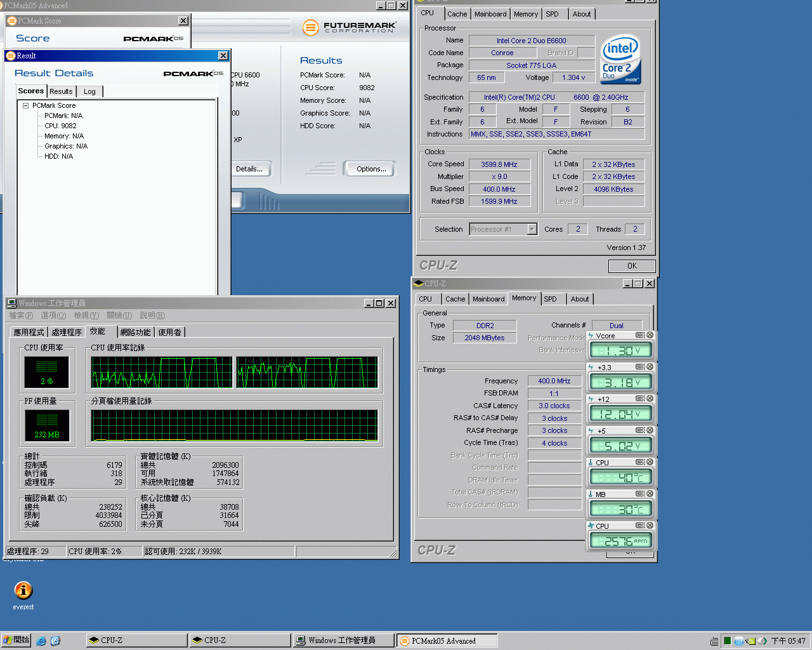The image size is (812, 650).
Task: Click Options... button in PCMark05
Action: pyautogui.click(x=370, y=169)
